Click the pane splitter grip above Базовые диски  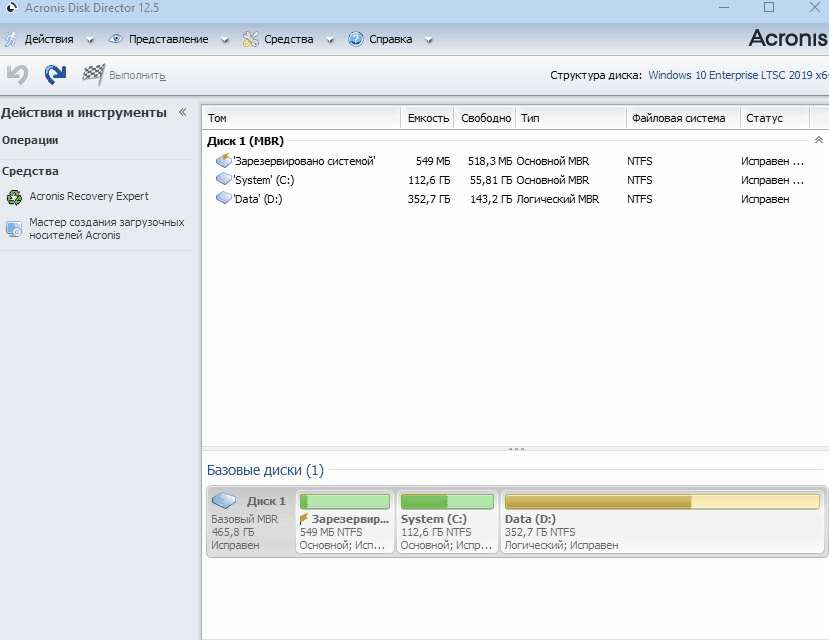point(516,449)
